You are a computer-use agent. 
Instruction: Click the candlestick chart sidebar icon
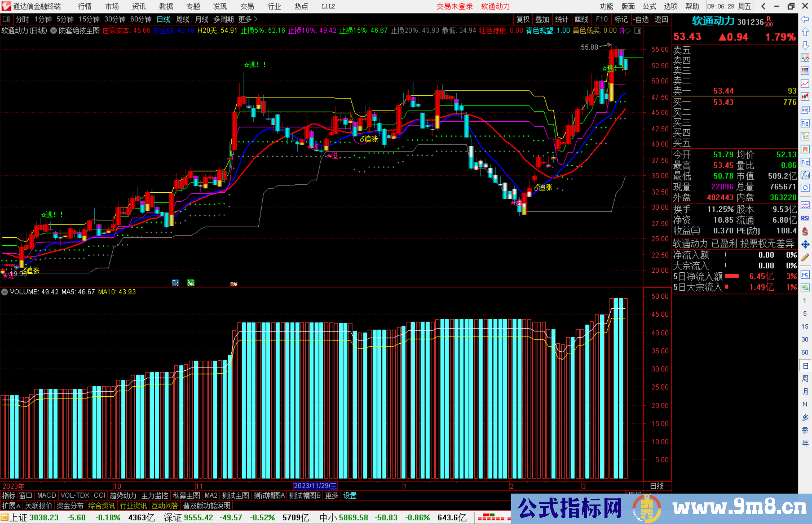tap(805, 97)
